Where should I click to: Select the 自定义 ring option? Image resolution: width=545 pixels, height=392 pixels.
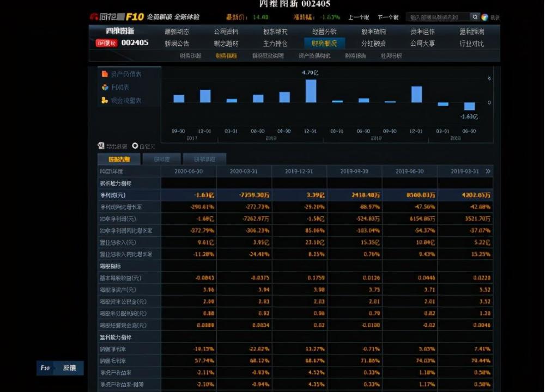pyautogui.click(x=135, y=146)
